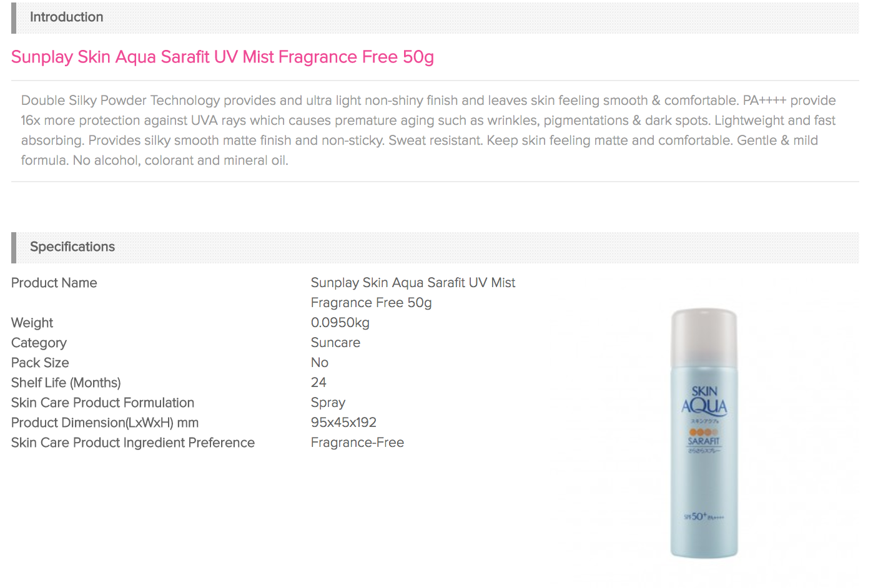Click the Skin Care Product Ingredient Preference label
This screenshot has width=873, height=588.
[x=133, y=443]
